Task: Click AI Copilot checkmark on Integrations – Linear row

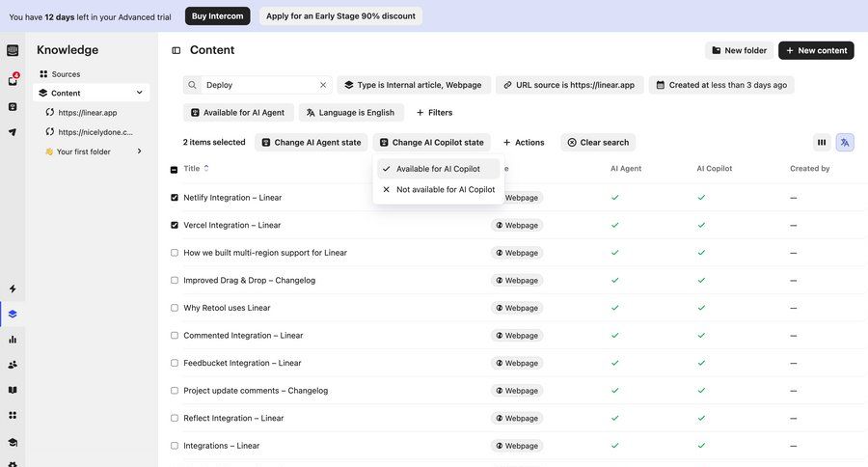Action: 701,446
